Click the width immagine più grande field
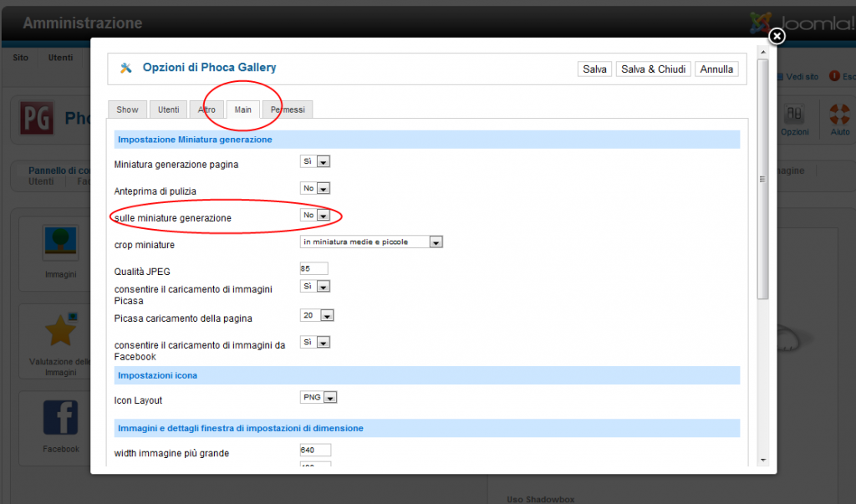Screen dimensions: 856x504 click(315, 451)
